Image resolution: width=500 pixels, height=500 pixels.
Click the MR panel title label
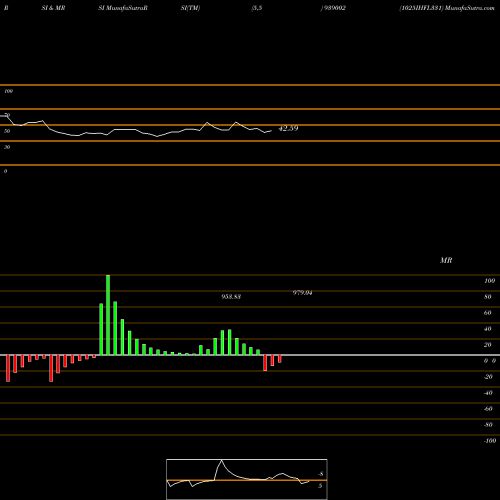tap(446, 260)
